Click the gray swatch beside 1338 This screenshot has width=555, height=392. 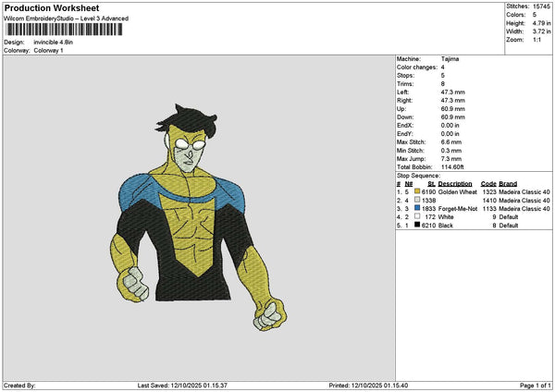coord(417,200)
